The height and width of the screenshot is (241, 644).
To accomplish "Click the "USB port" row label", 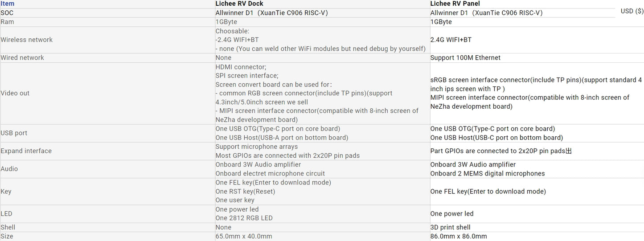I will click(14, 133).
